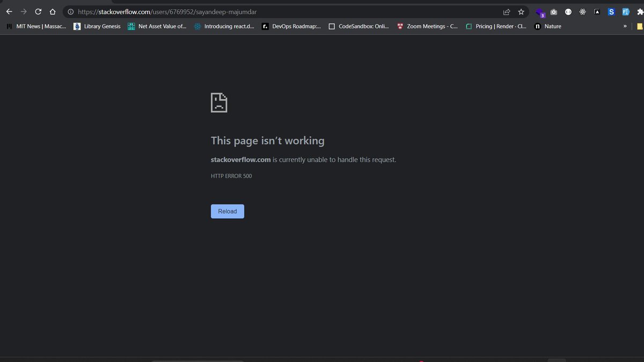Image resolution: width=644 pixels, height=362 pixels.
Task: Open the Pricing | Render bookmark
Action: [x=496, y=26]
